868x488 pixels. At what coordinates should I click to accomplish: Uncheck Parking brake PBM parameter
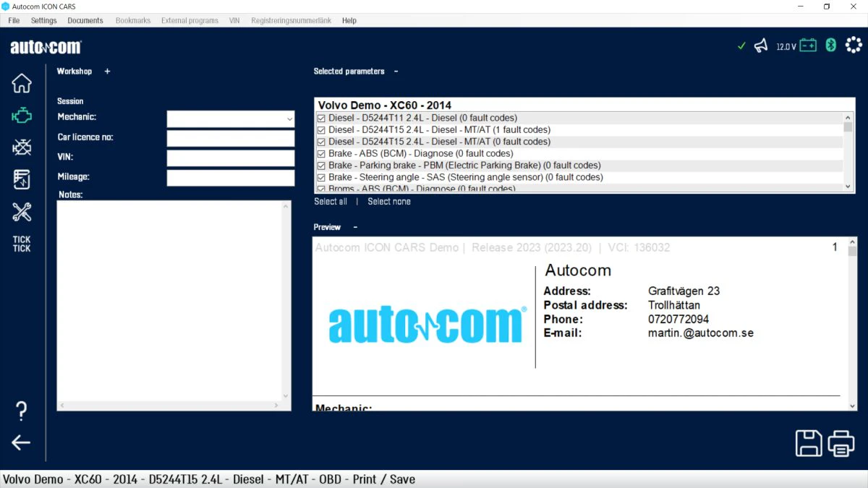(321, 165)
